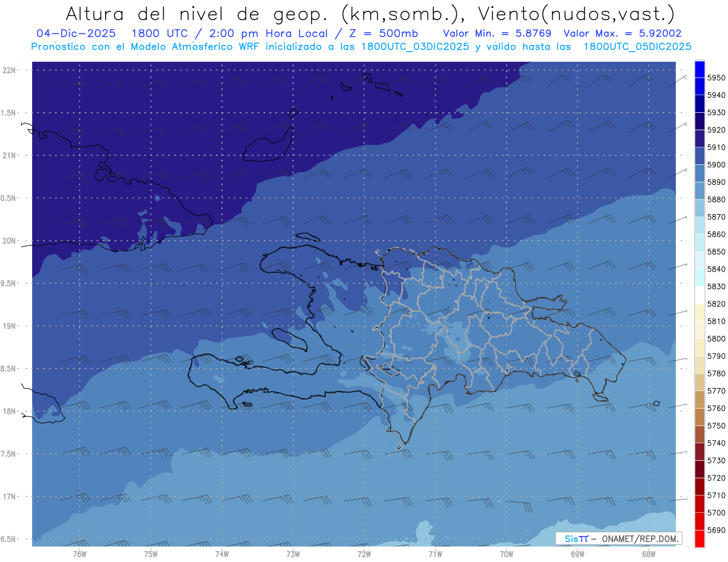The height and width of the screenshot is (562, 728).
Task: Click the 70W longitude label
Action: pos(507,554)
